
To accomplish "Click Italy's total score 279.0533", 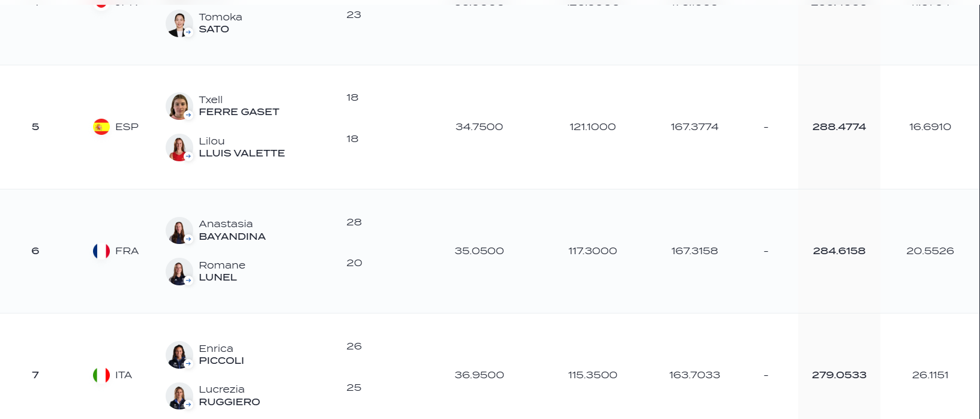I will click(x=839, y=375).
